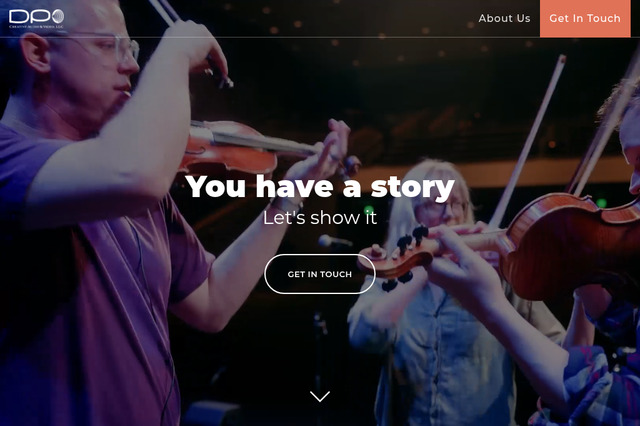Click the "About" word in navigation
The image size is (640, 426).
[x=493, y=18]
